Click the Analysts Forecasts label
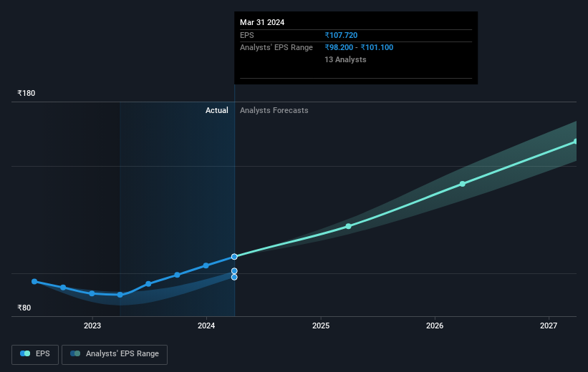This screenshot has height=372, width=588. (x=274, y=110)
